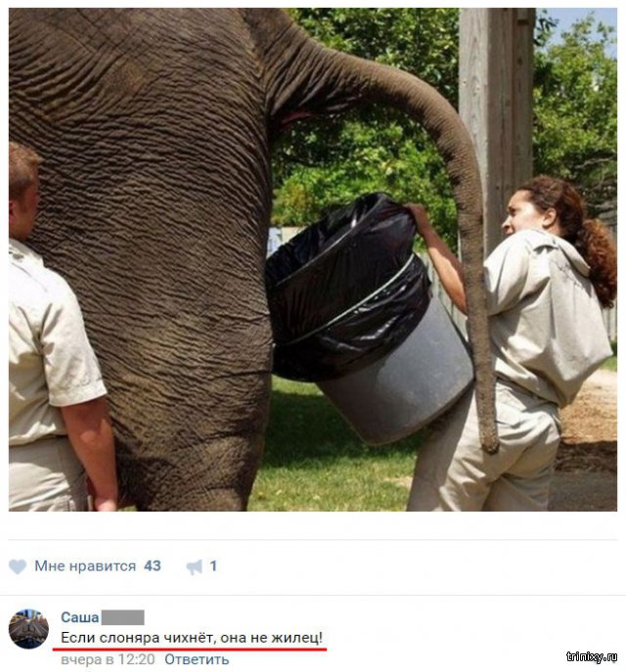Click the greyed-out surname next to Саша

pos(123,617)
